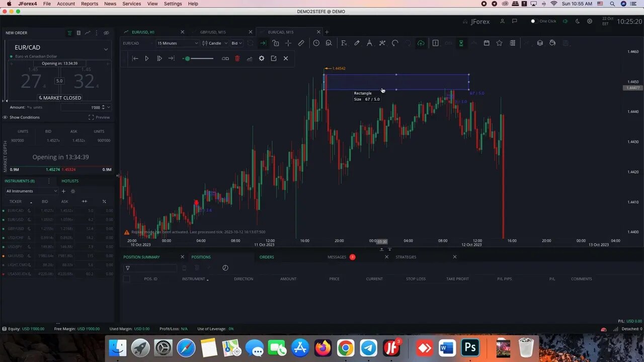
Task: Toggle the sound speaker icon
Action: pos(565,21)
